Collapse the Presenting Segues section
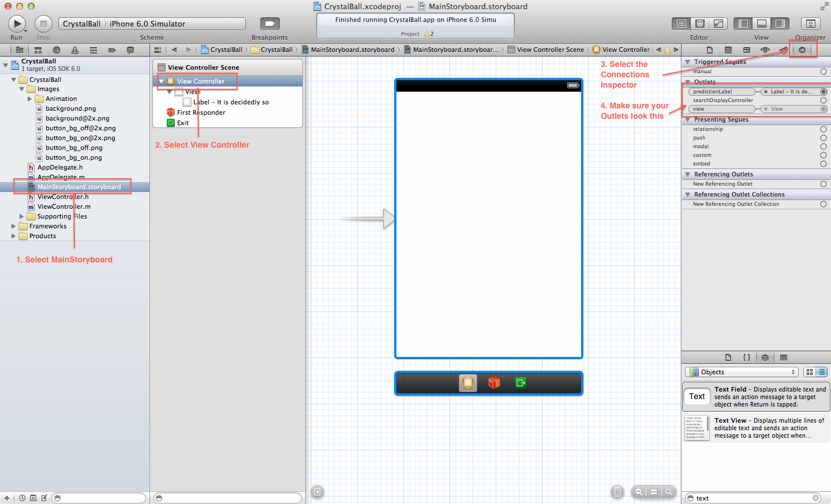Viewport: 831px width, 504px height. pos(687,120)
